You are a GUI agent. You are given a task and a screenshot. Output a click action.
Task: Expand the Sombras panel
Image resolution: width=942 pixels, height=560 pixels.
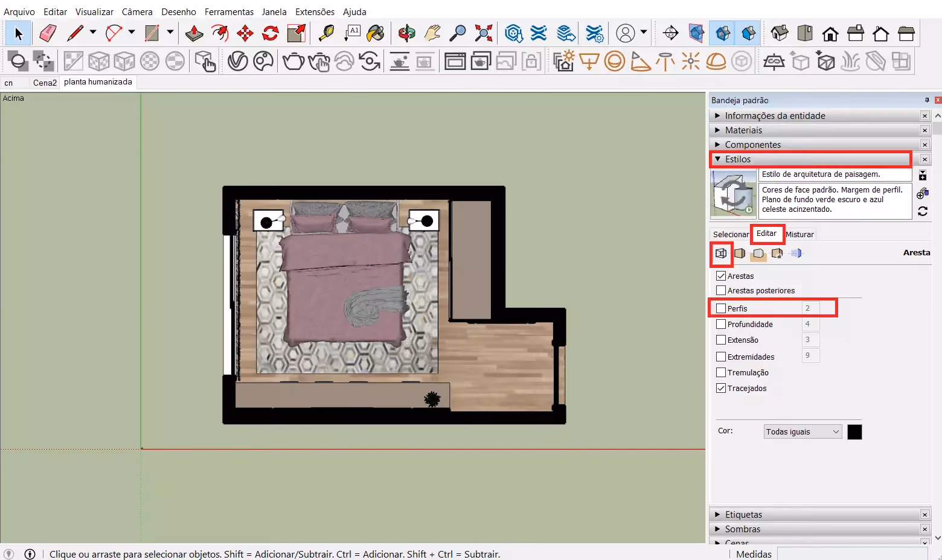click(819, 529)
